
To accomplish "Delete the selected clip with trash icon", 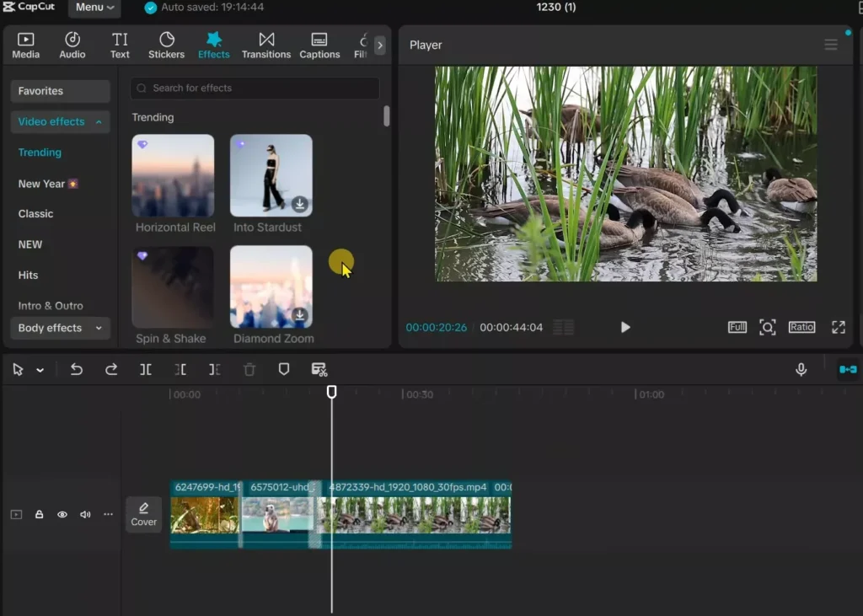I will (249, 369).
